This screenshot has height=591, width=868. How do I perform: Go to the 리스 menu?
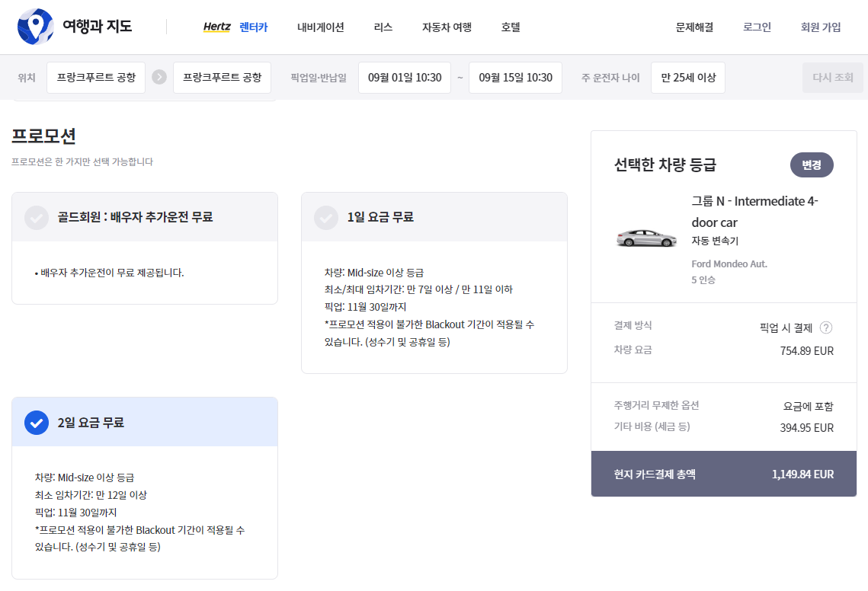point(383,27)
